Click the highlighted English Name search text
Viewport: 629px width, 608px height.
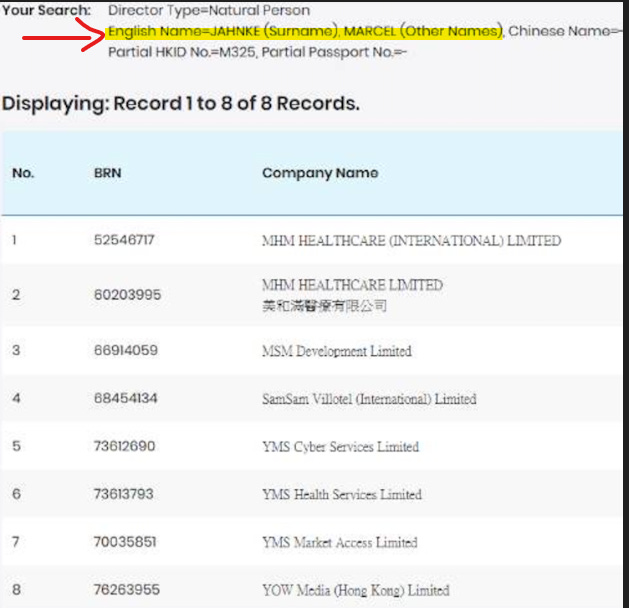[305, 31]
